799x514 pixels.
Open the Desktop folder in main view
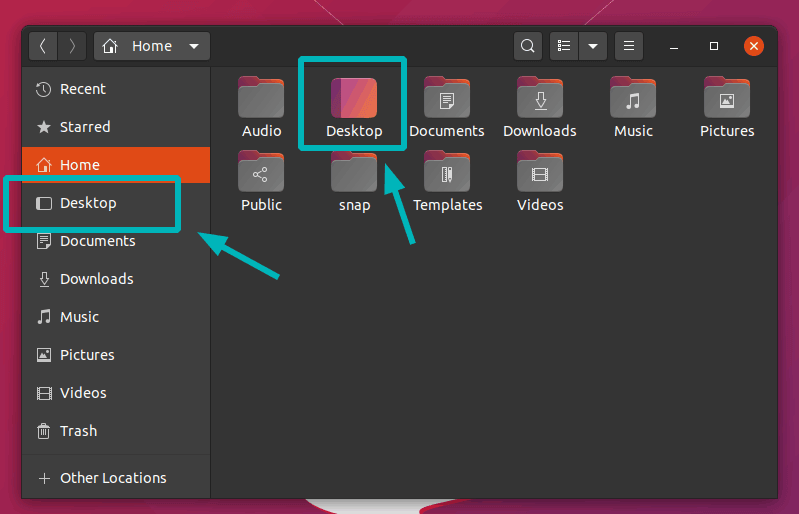(x=354, y=99)
